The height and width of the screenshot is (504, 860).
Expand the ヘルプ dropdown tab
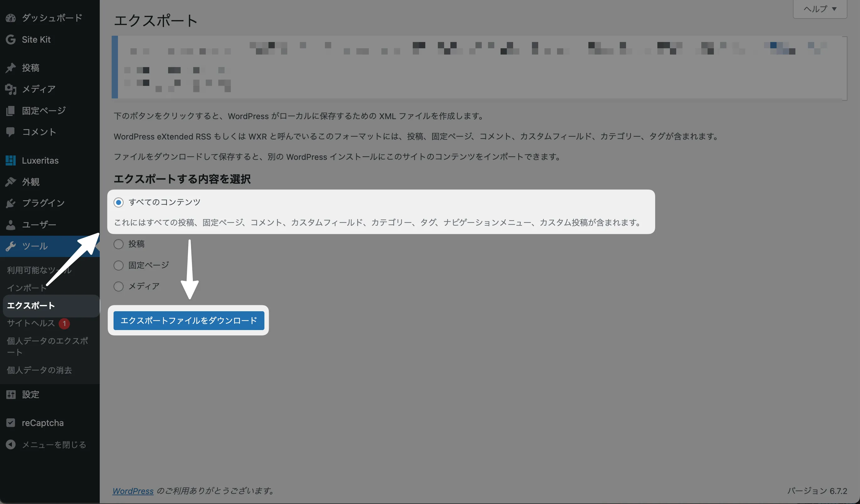point(820,9)
